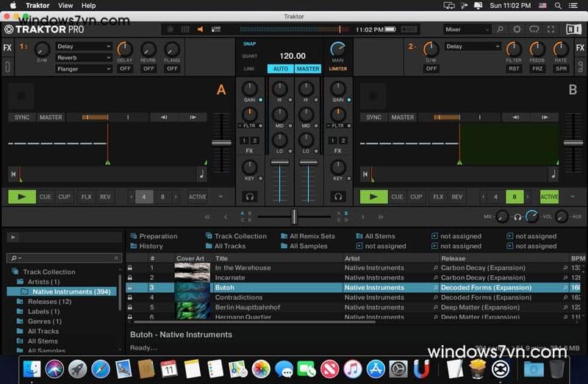The height and width of the screenshot is (384, 588).
Task: Open the first Delay effect dropdown in FX unit 1
Action: pos(84,46)
